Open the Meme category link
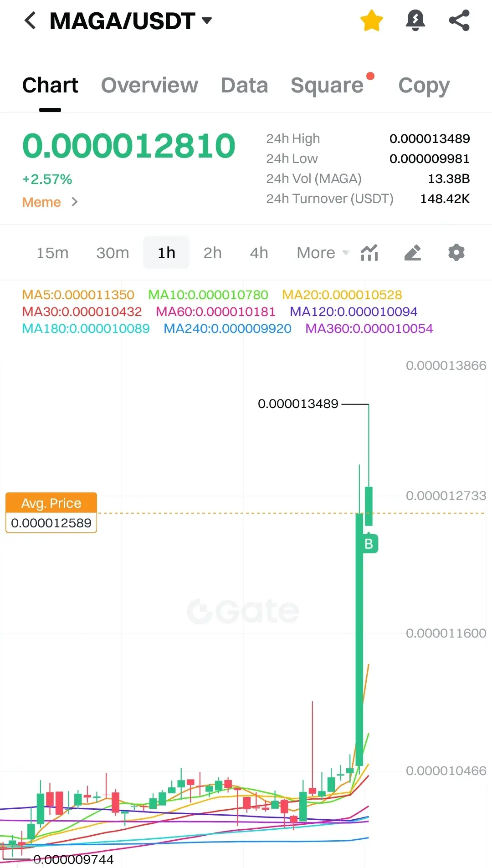The image size is (492, 868). [x=41, y=202]
